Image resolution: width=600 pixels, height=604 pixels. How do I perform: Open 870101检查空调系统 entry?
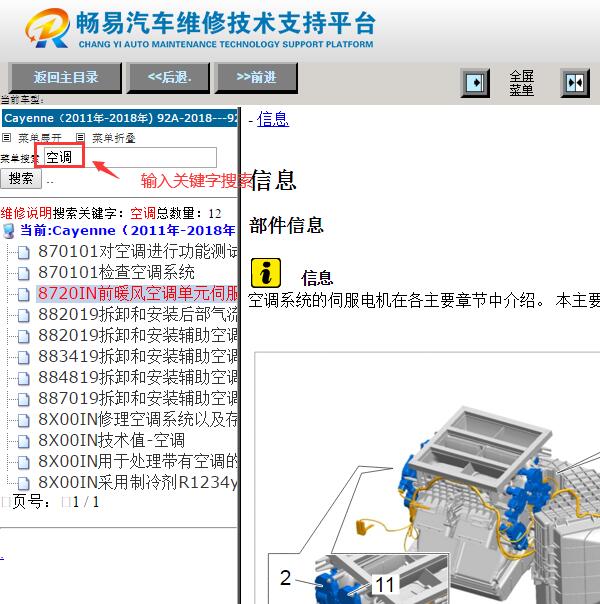[116, 272]
